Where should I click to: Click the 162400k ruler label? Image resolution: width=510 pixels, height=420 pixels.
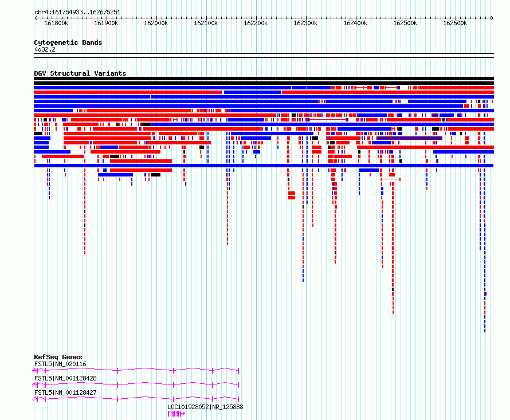355,23
